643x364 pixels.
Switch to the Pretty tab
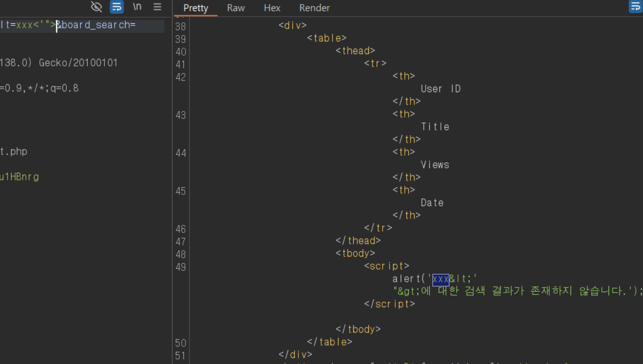[196, 8]
